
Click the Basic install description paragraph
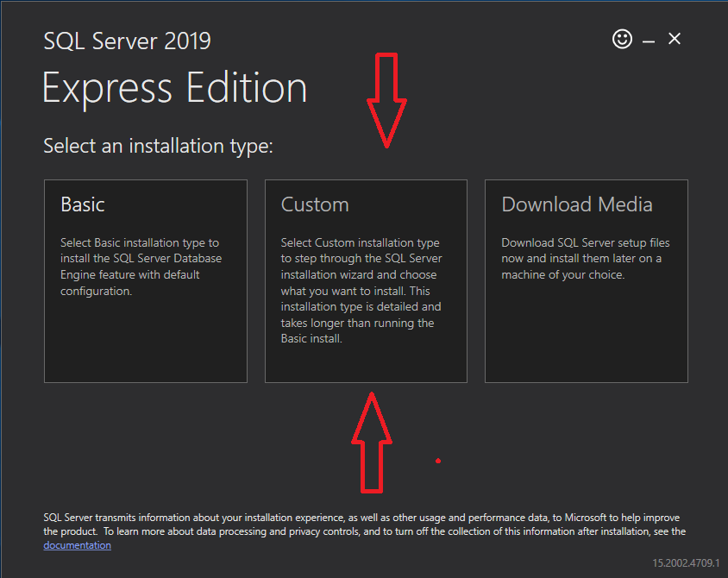pyautogui.click(x=141, y=267)
